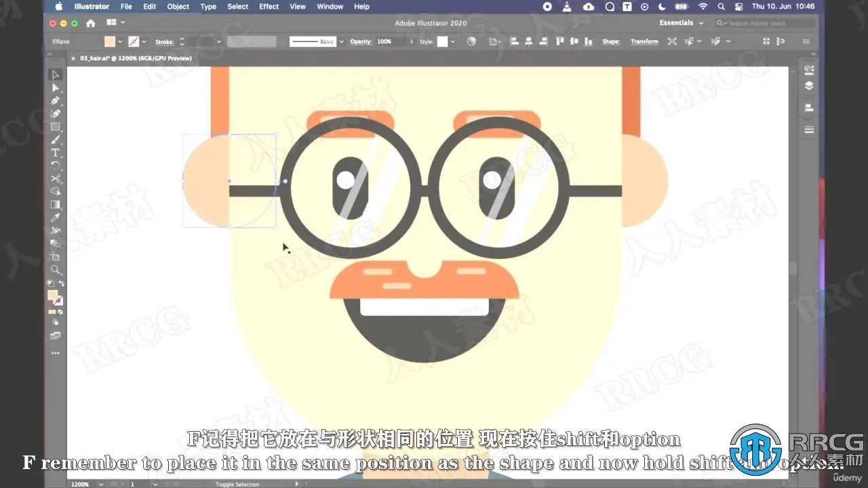Select the Pen tool
868x488 pixels.
click(x=56, y=101)
